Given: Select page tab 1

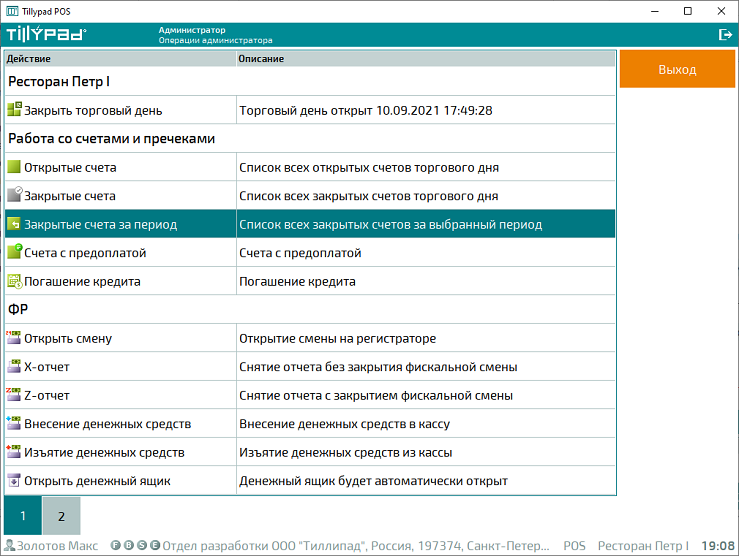Looking at the screenshot, I should point(23,516).
